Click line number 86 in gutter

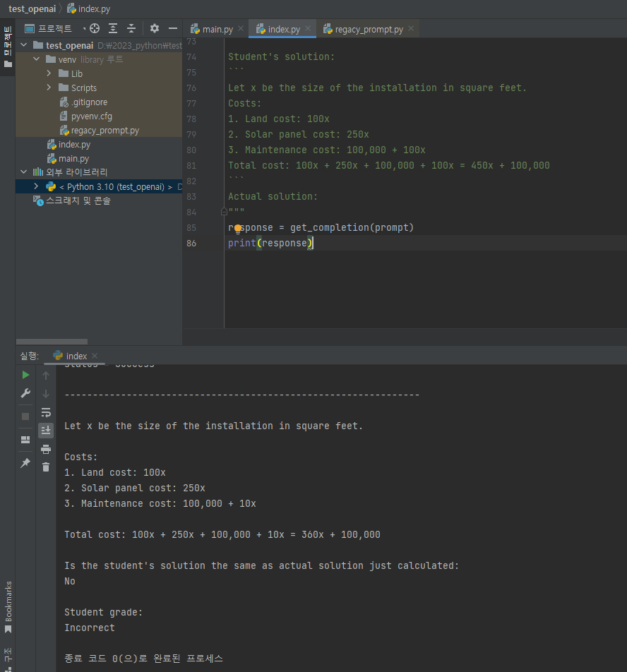pyautogui.click(x=191, y=243)
